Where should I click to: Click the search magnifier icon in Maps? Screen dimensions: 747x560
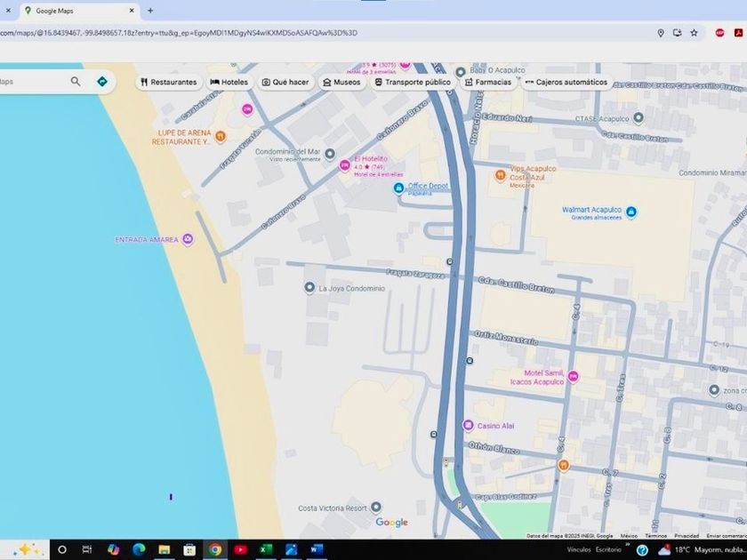(x=76, y=82)
